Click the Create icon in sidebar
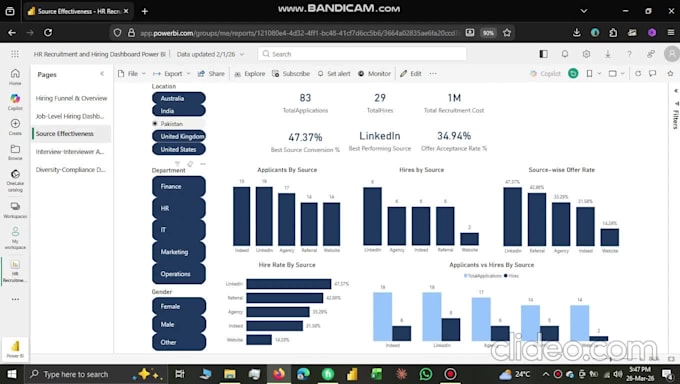 [x=15, y=127]
